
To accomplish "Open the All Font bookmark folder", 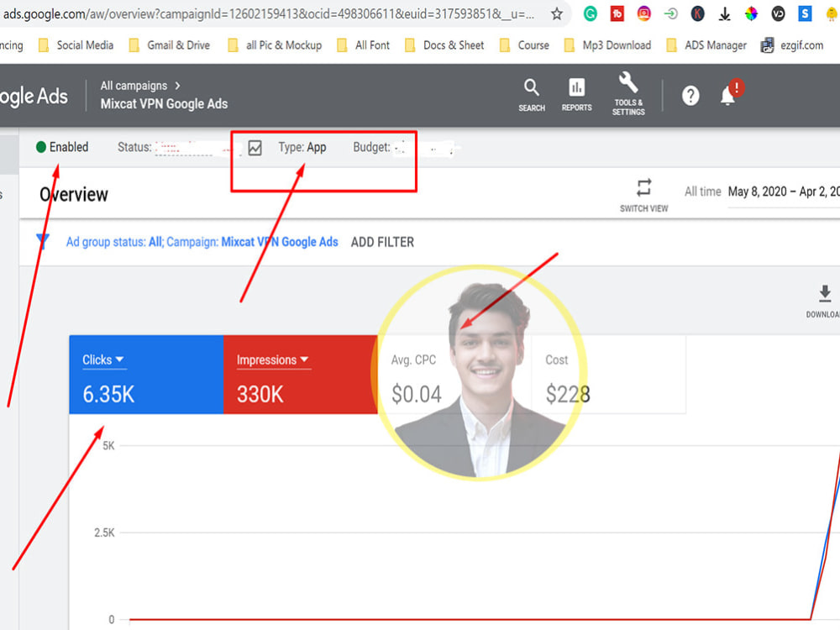I will tap(363, 45).
